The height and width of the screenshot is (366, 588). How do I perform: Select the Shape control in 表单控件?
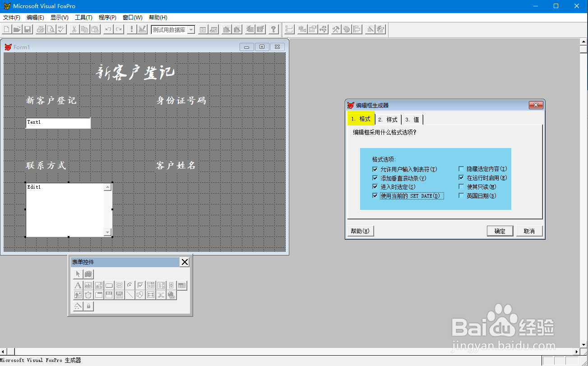pos(140,295)
